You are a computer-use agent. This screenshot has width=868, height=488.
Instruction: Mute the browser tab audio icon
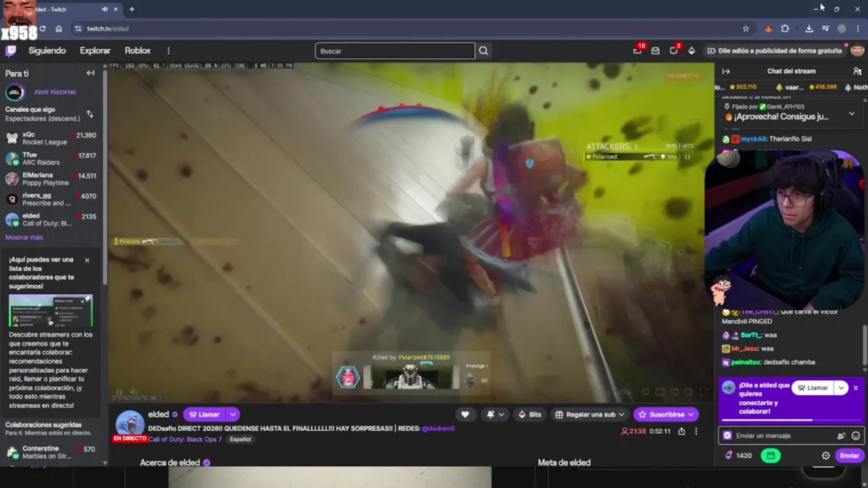(104, 9)
